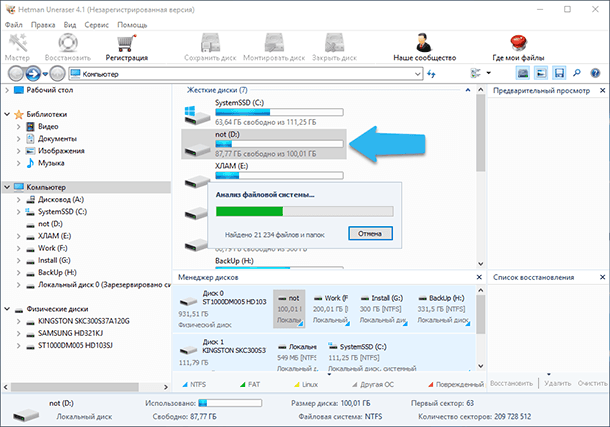The width and height of the screenshot is (610, 427).
Task: Open navigation history dropdown arrow
Action: tap(45, 74)
